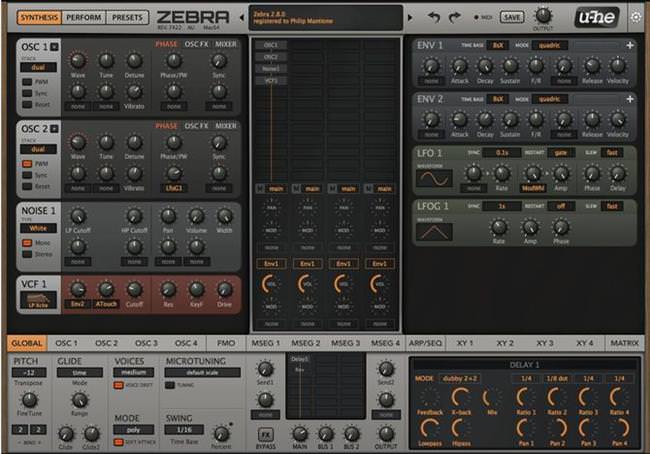The width and height of the screenshot is (650, 454).
Task: Click OSC 1 MIXER button
Action: point(226,44)
